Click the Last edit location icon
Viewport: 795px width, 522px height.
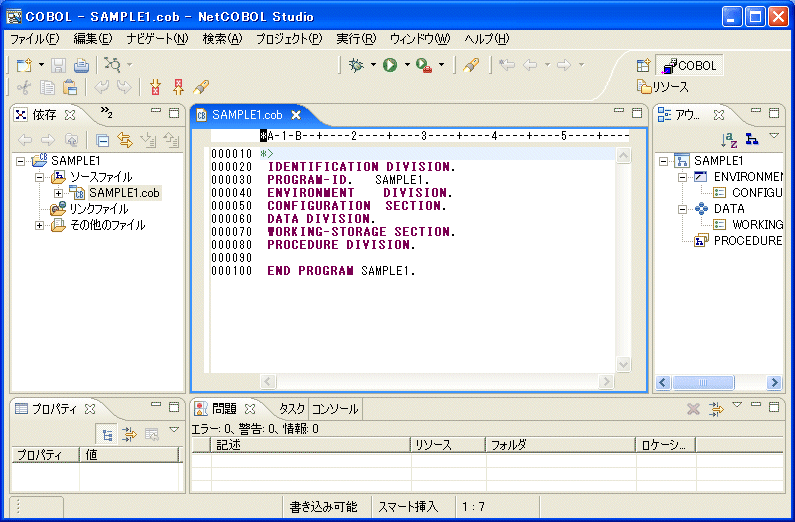point(507,65)
